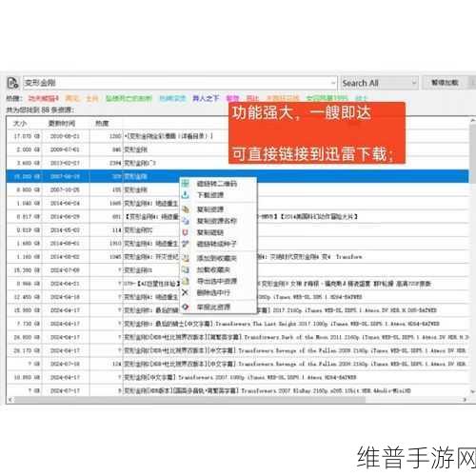Click the QR code icon for 磁链转二维码

pos(186,184)
